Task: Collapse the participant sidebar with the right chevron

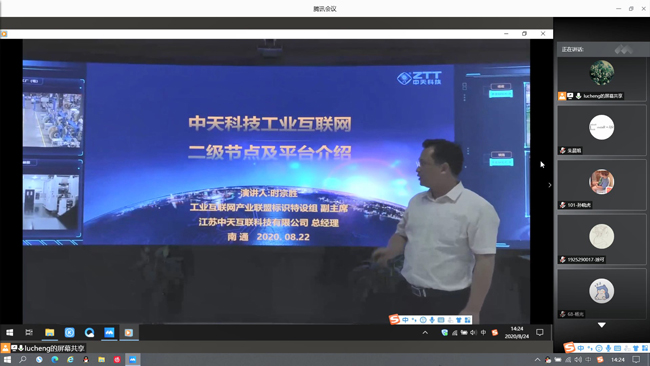Action: [550, 185]
